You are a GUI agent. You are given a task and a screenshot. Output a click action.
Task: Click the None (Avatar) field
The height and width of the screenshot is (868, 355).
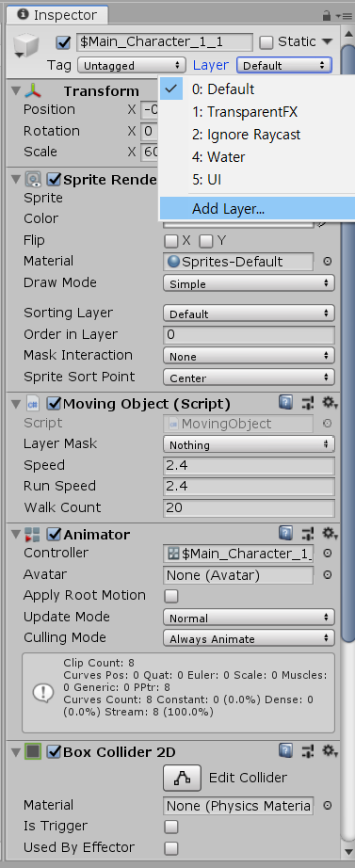pos(238,575)
